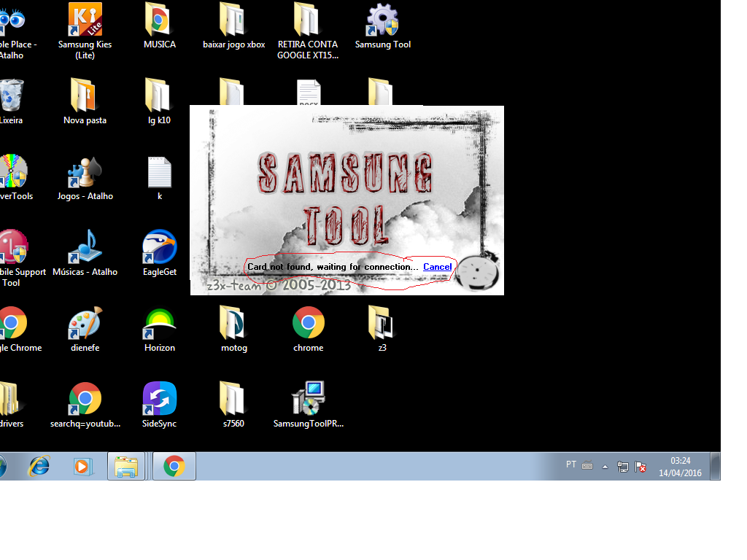
Task: Switch to the Chrome window in the taskbar
Action: (x=174, y=466)
